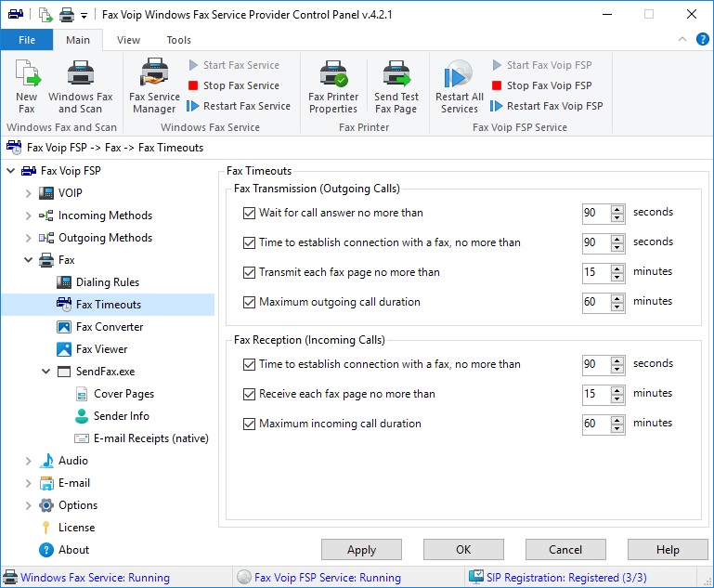Open E-mail settings node
This screenshot has width=714, height=588.
[73, 483]
